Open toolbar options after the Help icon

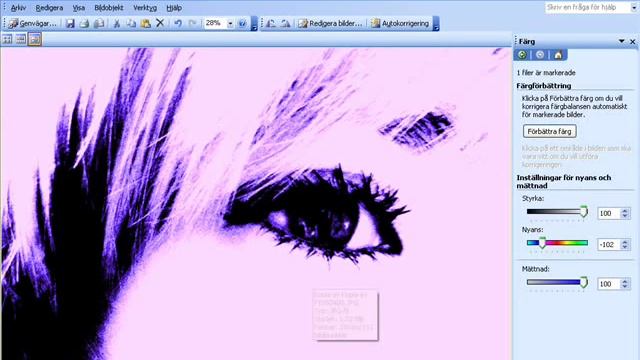pos(254,24)
